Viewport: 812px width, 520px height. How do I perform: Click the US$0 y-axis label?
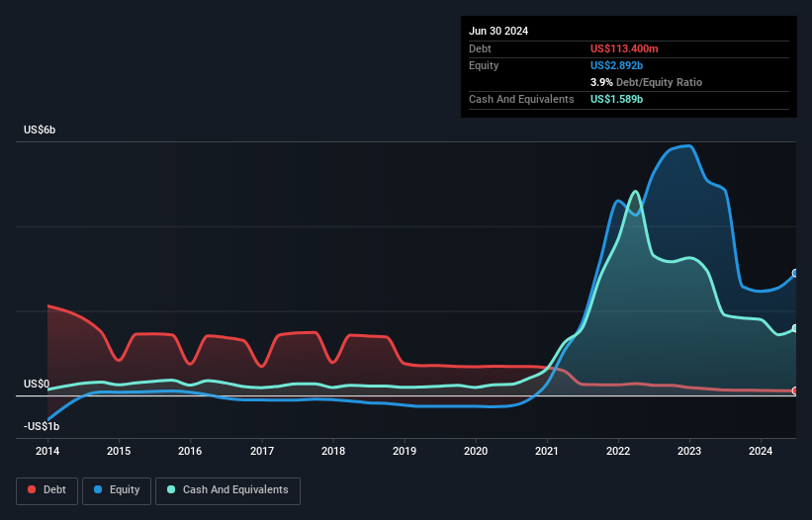coord(37,384)
